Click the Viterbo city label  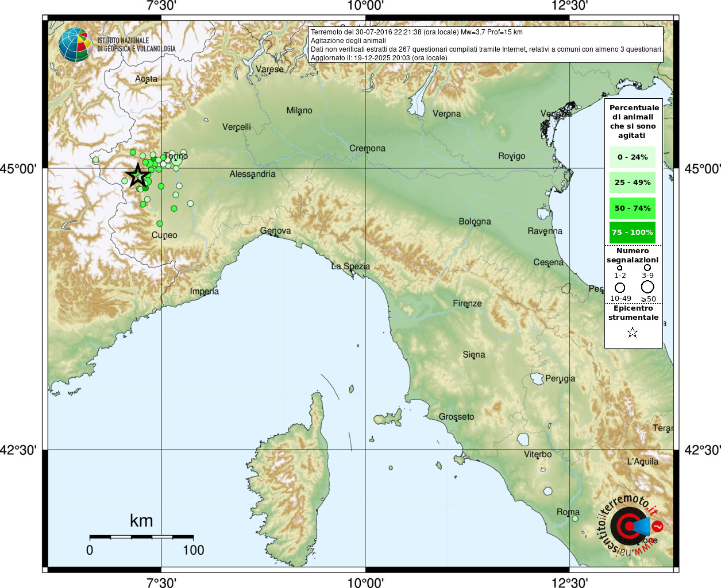click(x=538, y=454)
